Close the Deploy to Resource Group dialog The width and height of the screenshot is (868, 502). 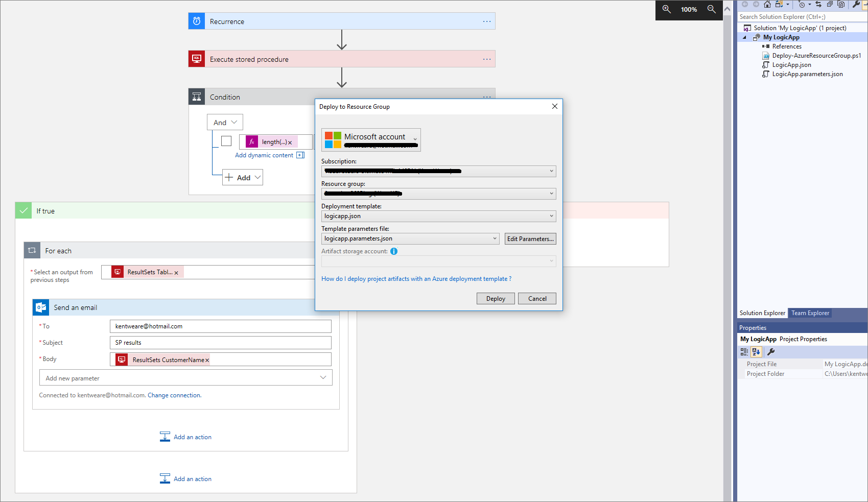click(x=555, y=106)
